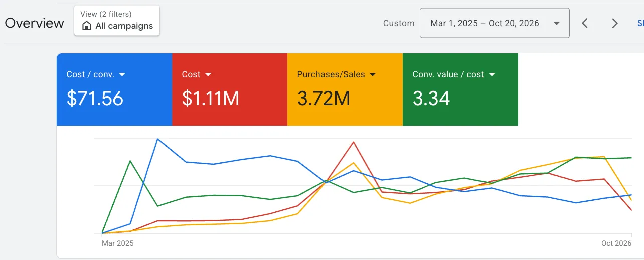Click the red line peak on the chart
Screen dimensions: 644x260
click(x=354, y=142)
